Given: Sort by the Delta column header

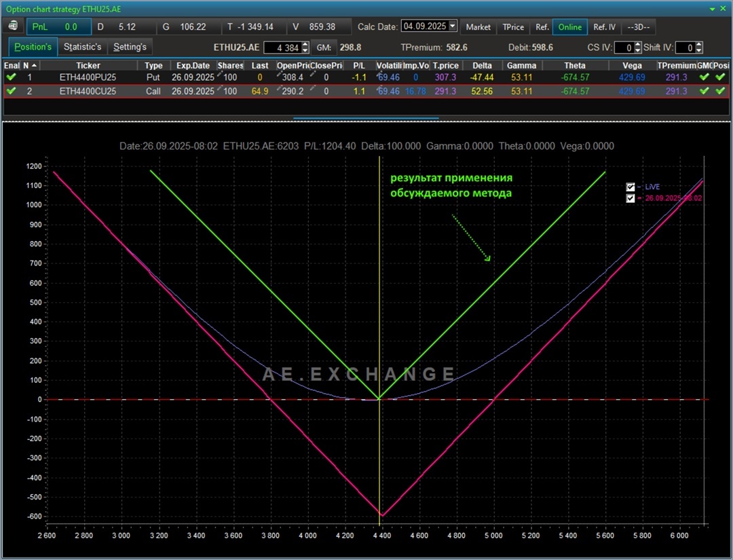Looking at the screenshot, I should point(482,65).
